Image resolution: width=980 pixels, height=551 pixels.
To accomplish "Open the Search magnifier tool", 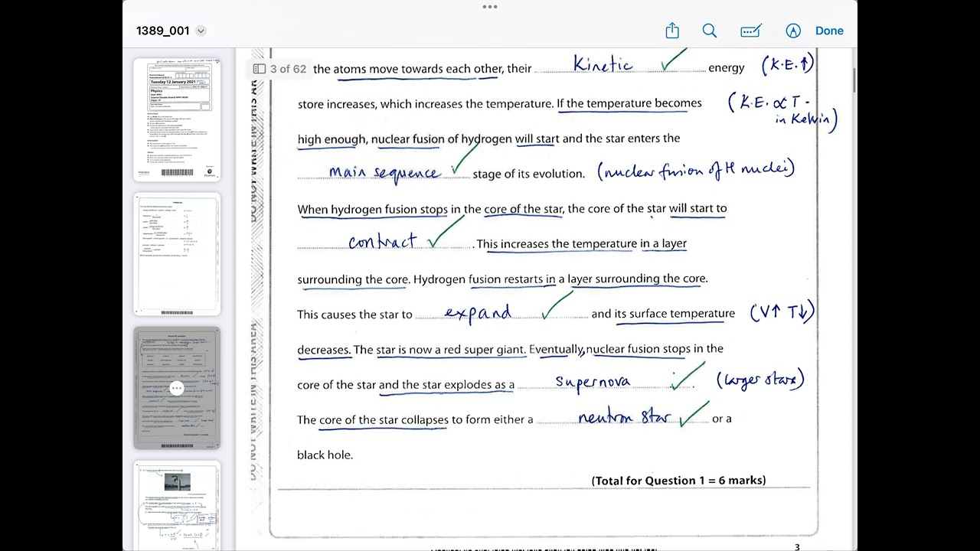I will 710,31.
